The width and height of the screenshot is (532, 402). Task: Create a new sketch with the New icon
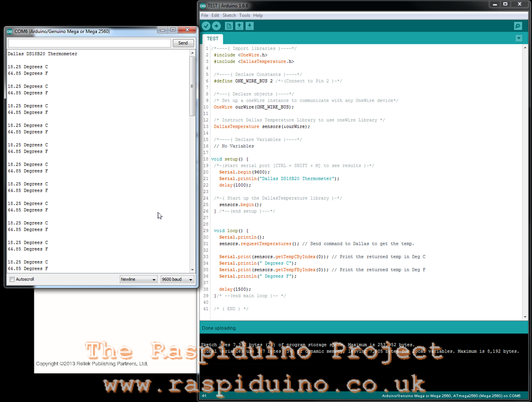pyautogui.click(x=229, y=26)
